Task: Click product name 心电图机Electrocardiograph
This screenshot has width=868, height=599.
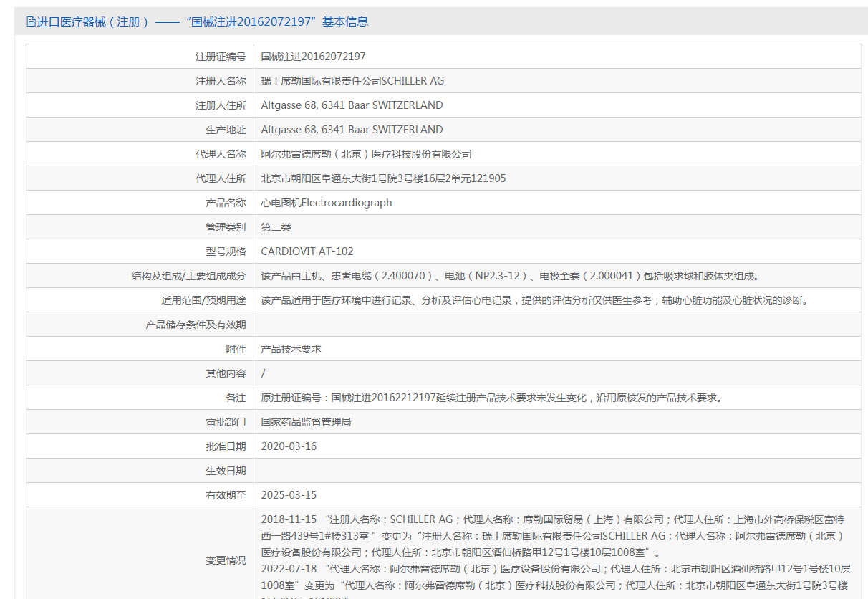Action: click(327, 203)
